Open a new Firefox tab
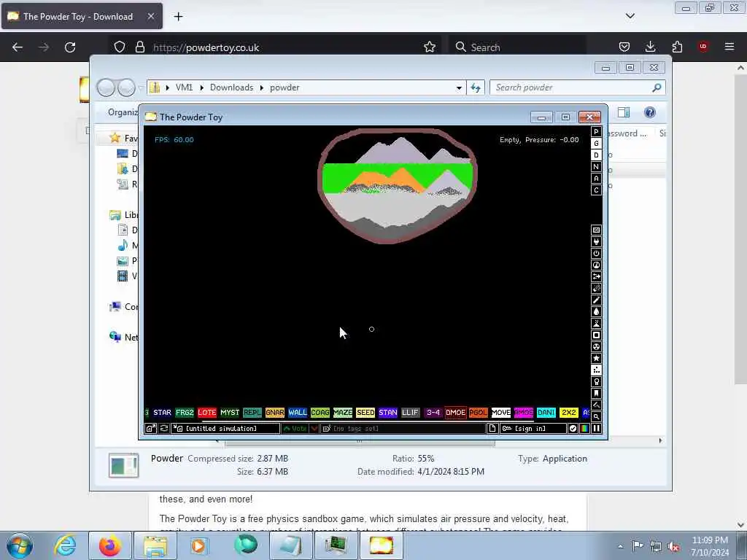 coord(178,17)
